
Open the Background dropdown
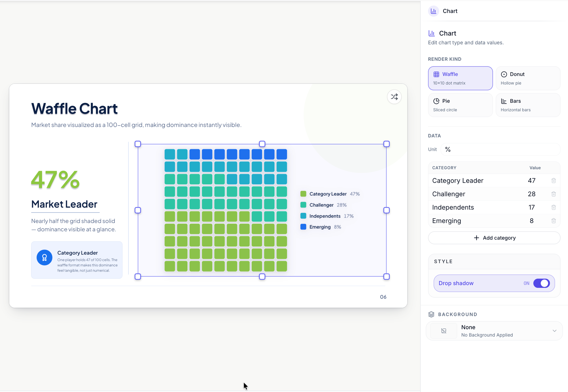point(494,331)
